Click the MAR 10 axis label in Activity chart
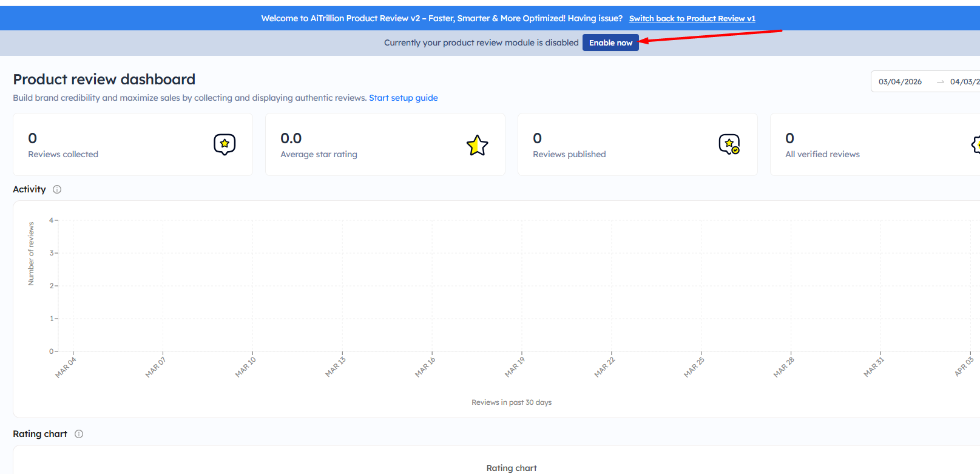 tap(245, 367)
